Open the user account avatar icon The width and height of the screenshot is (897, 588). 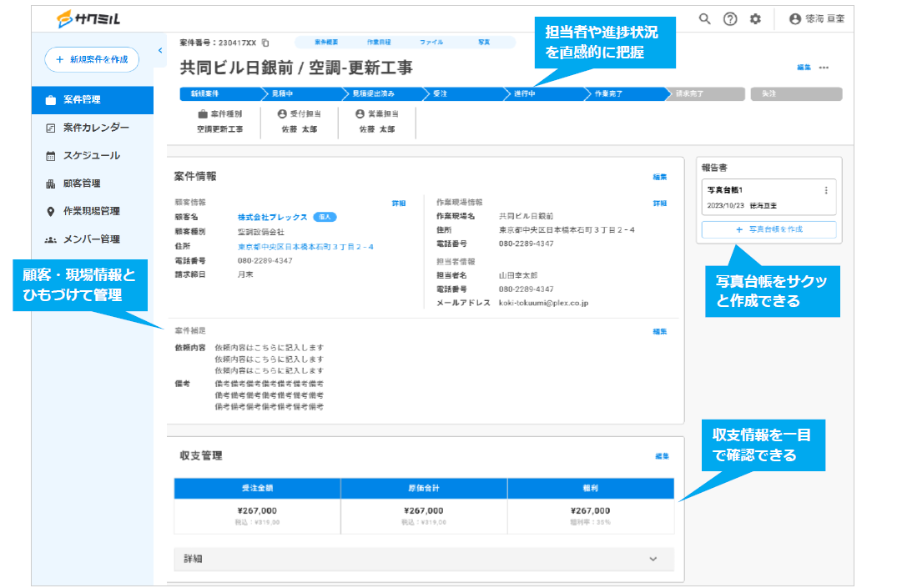tap(794, 19)
